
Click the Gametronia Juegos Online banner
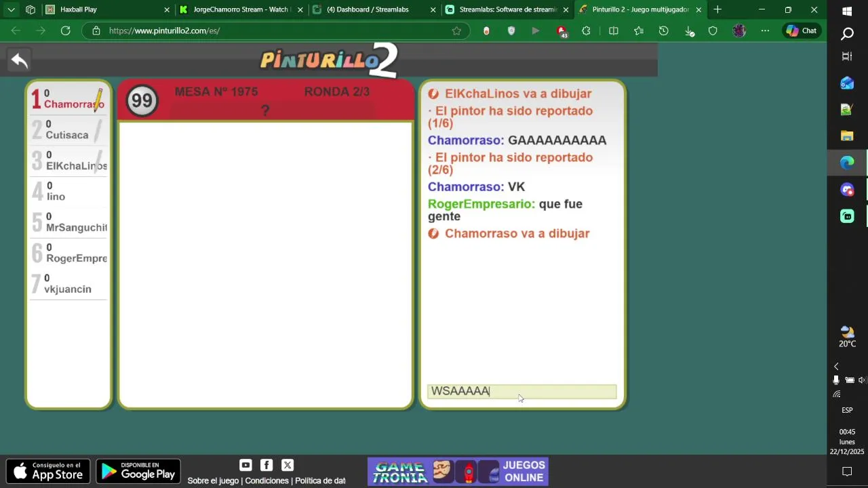[x=458, y=472]
